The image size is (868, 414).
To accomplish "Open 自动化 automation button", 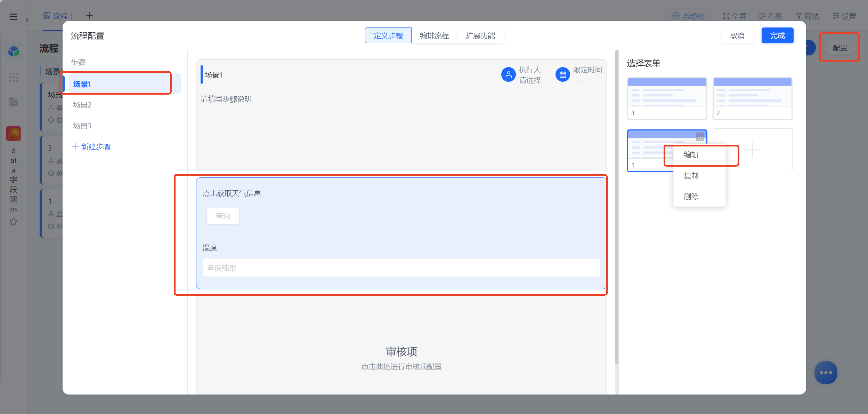I will tap(688, 16).
